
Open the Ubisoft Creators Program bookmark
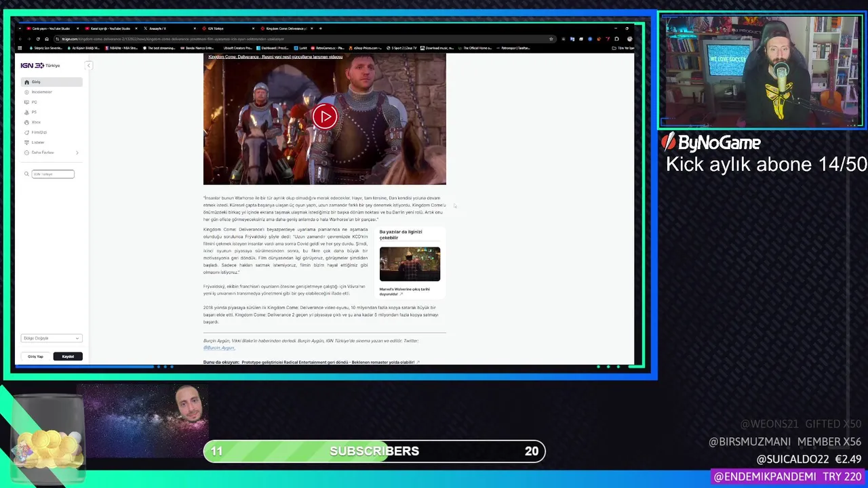pyautogui.click(x=238, y=48)
